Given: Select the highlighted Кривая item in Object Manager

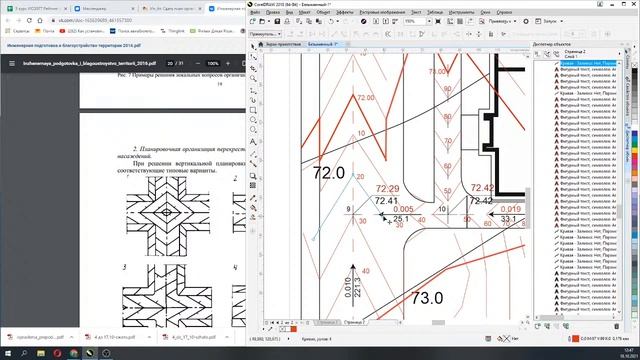Looking at the screenshot, I should tap(588, 64).
